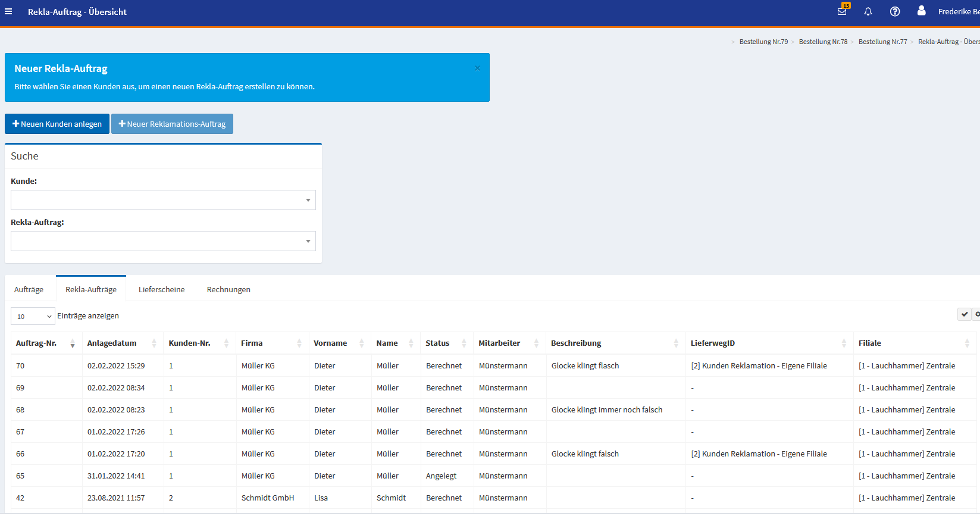Switch to the Aufträge tab
Viewport: 980px width, 516px height.
click(x=29, y=290)
